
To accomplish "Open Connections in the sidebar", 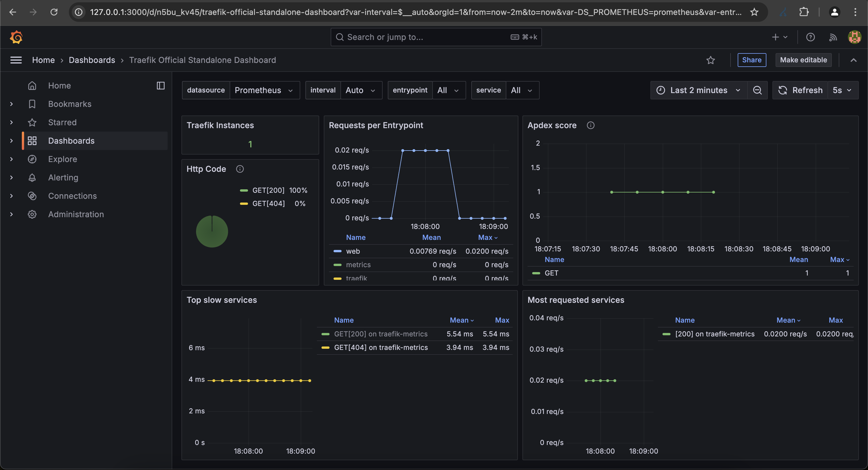I will (x=72, y=196).
